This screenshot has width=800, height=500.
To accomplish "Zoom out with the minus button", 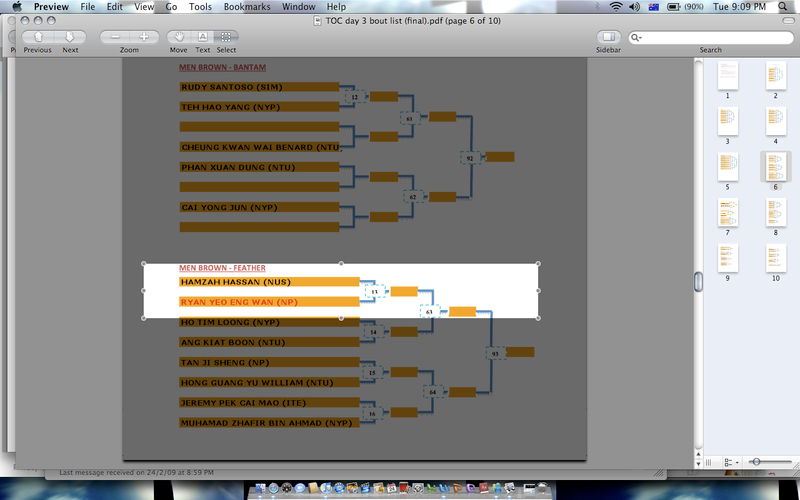I will (116, 37).
